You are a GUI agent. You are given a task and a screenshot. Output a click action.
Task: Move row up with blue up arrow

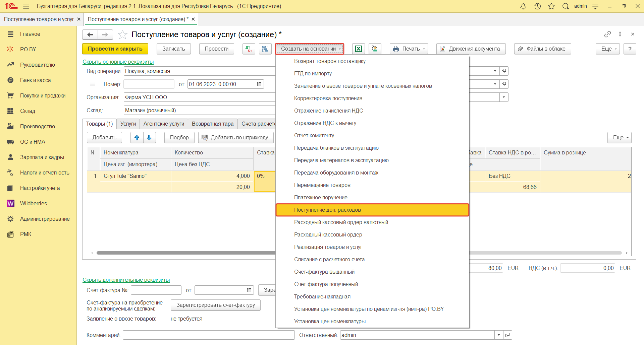pyautogui.click(x=137, y=138)
